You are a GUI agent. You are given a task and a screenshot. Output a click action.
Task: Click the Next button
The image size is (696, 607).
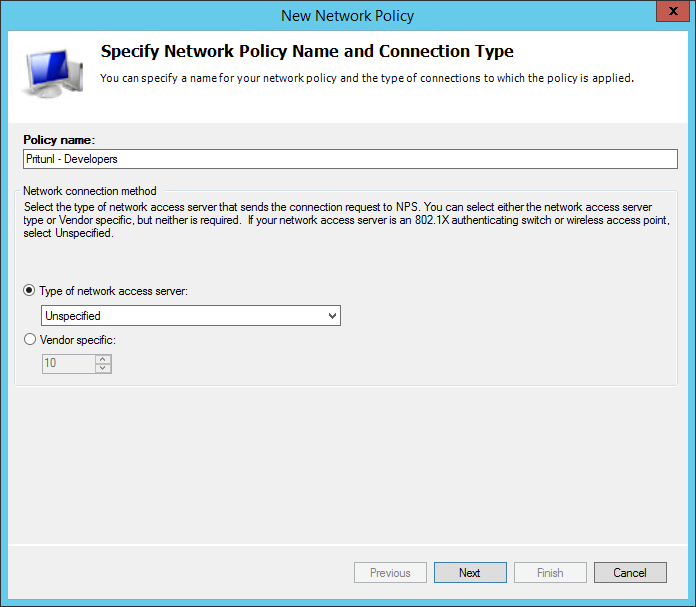point(470,572)
